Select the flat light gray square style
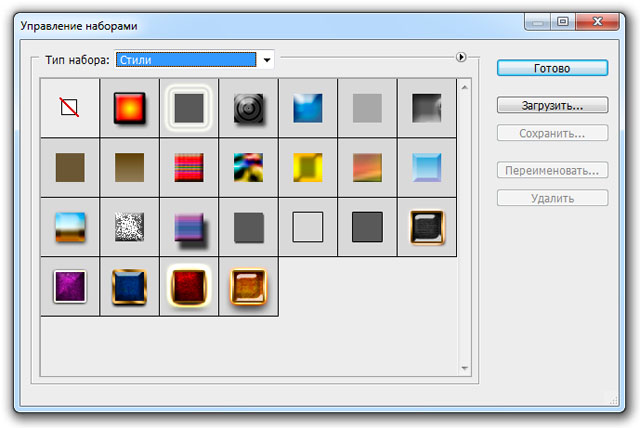This screenshot has height=428, width=640. click(367, 108)
